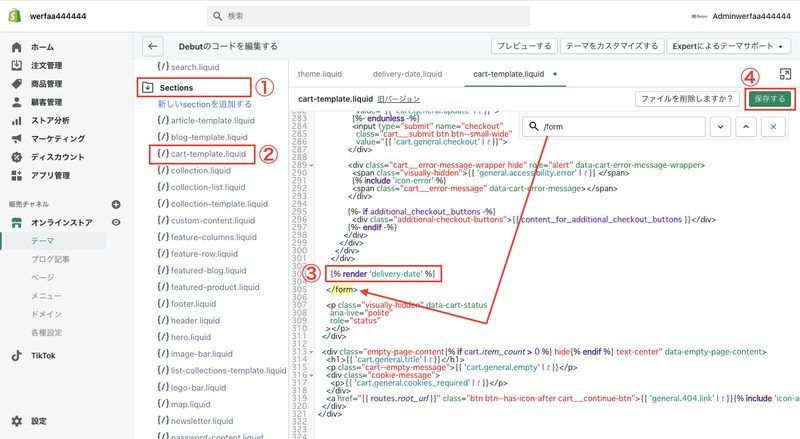Open Apps (アプリ管理) grid icon

pyautogui.click(x=16, y=176)
